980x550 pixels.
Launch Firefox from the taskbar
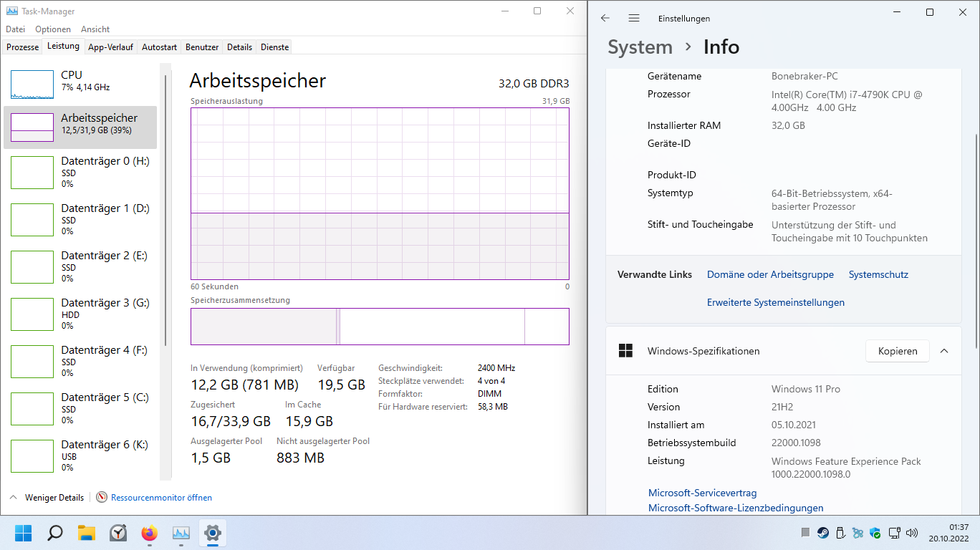pyautogui.click(x=150, y=533)
